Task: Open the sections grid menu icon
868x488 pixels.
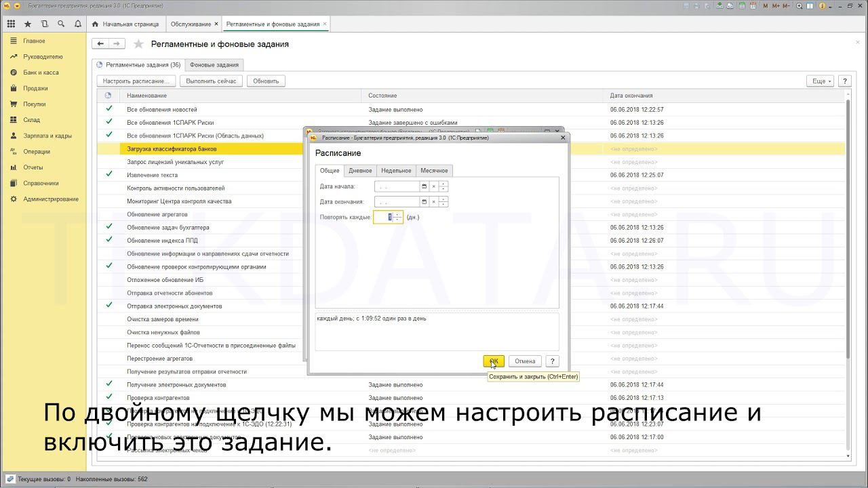Action: click(11, 24)
